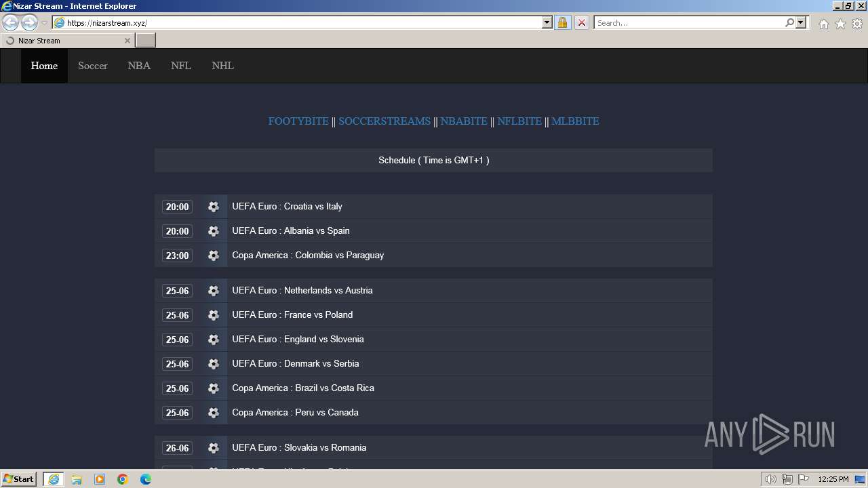Viewport: 868px width, 488px height.
Task: Click the search magnifier icon
Action: 789,22
